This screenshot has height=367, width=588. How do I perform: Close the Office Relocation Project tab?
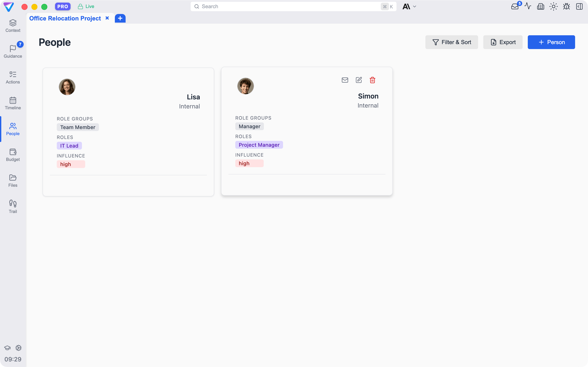tap(107, 18)
